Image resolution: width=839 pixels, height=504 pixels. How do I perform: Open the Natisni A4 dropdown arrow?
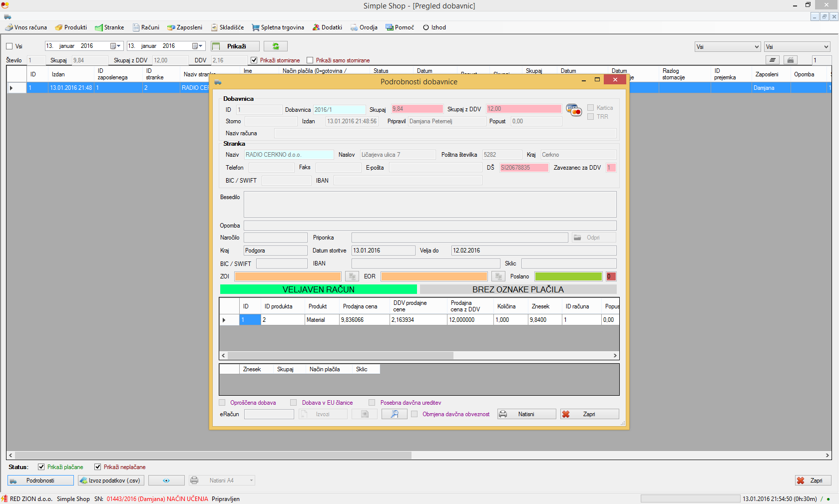click(251, 481)
